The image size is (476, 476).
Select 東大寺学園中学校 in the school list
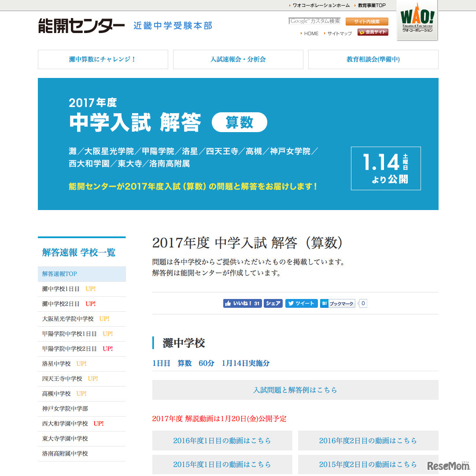(x=81, y=439)
